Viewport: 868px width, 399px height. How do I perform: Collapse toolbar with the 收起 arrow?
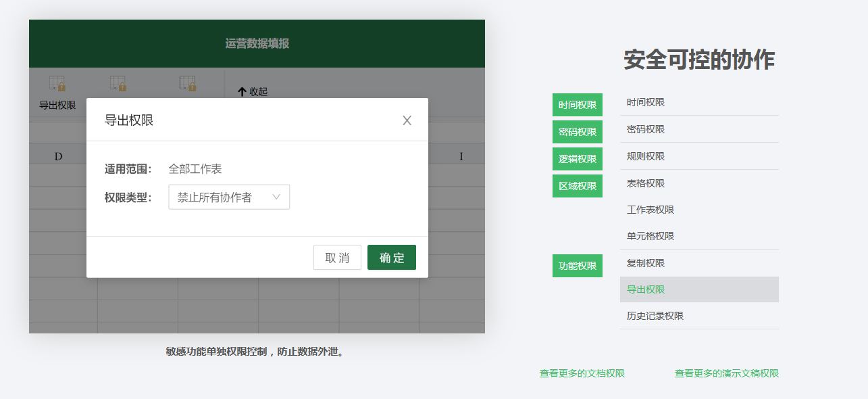(x=253, y=92)
